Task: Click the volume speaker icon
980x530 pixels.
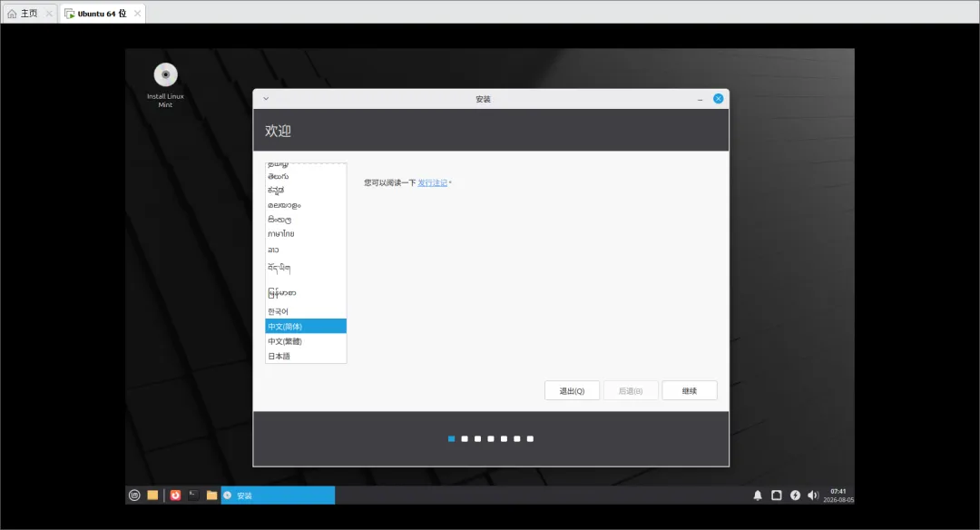Action: [812, 495]
